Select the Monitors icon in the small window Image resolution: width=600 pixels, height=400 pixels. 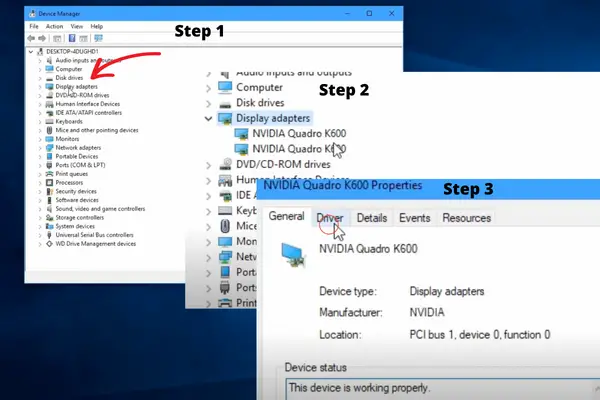(x=49, y=139)
